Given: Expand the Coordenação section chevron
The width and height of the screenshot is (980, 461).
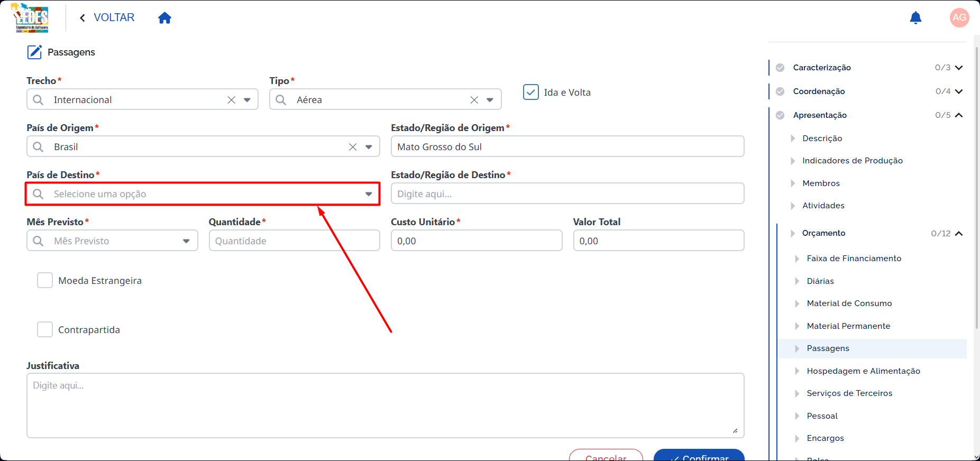Looking at the screenshot, I should coord(959,91).
